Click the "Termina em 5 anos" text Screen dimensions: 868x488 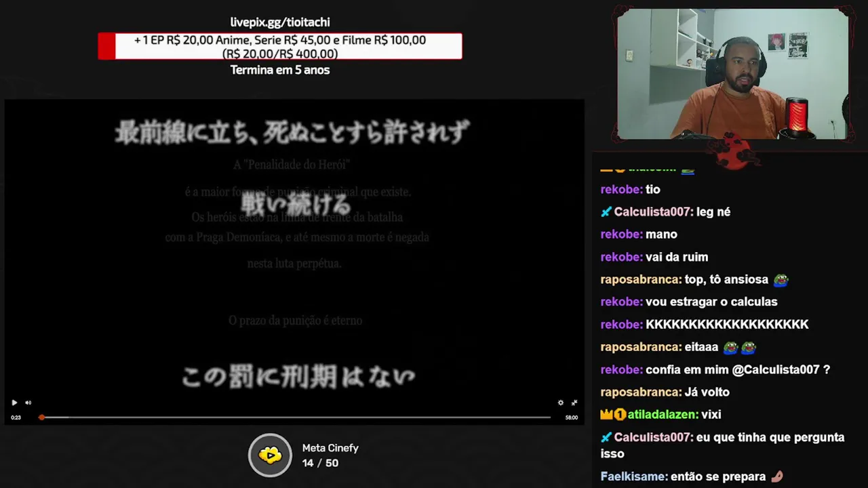pyautogui.click(x=280, y=70)
